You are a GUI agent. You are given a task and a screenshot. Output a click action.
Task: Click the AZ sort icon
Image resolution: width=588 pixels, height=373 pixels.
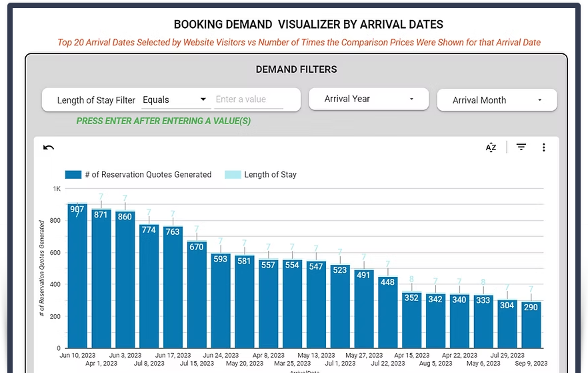click(x=491, y=147)
